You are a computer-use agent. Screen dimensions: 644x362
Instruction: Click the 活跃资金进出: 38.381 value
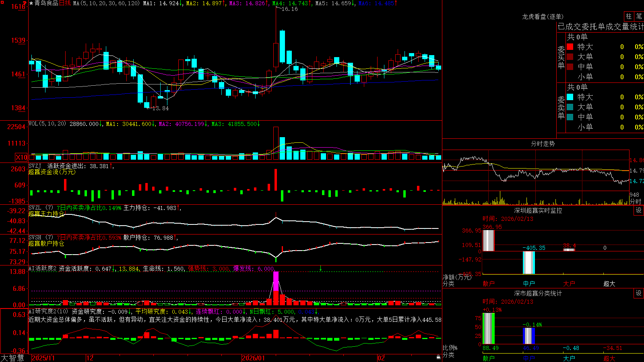pyautogui.click(x=80, y=166)
